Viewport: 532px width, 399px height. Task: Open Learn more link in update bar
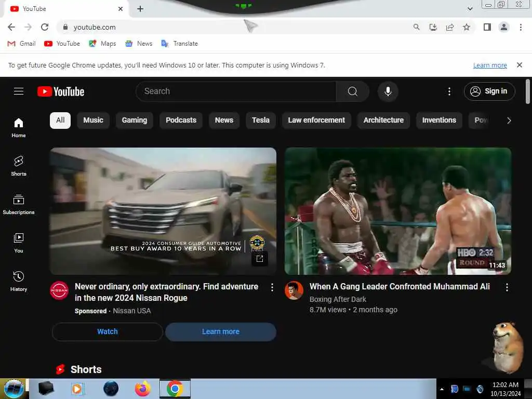[x=490, y=65]
